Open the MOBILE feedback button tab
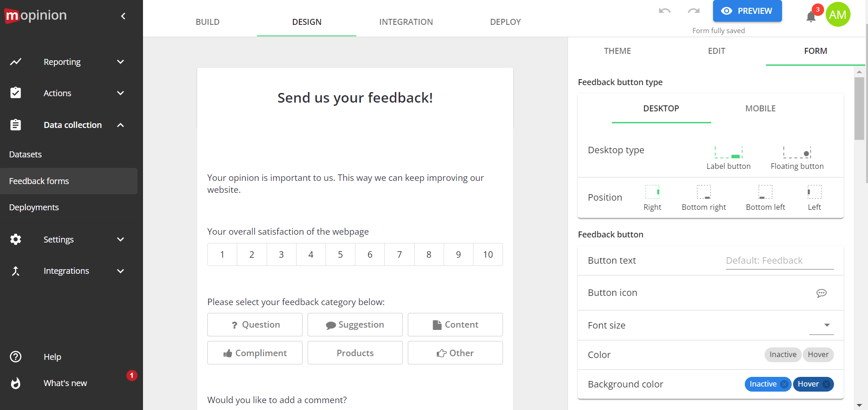Screen dimensions: 868x410 pyautogui.click(x=760, y=109)
